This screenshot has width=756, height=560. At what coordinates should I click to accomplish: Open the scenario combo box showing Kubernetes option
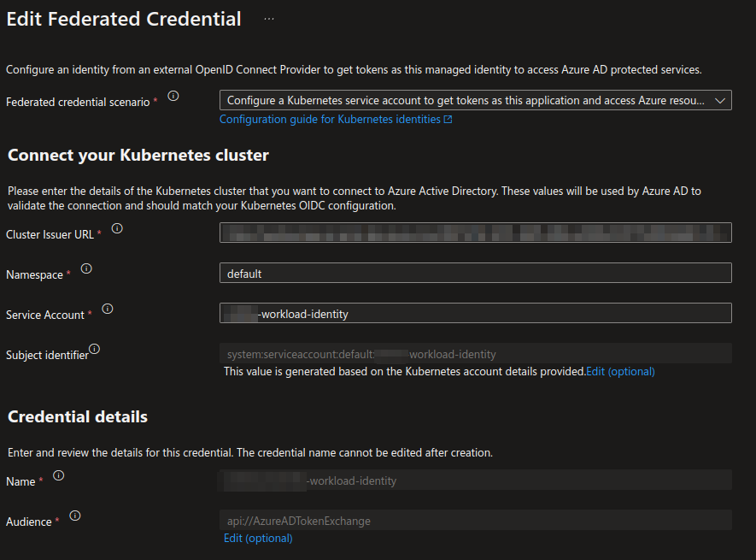tap(475, 100)
